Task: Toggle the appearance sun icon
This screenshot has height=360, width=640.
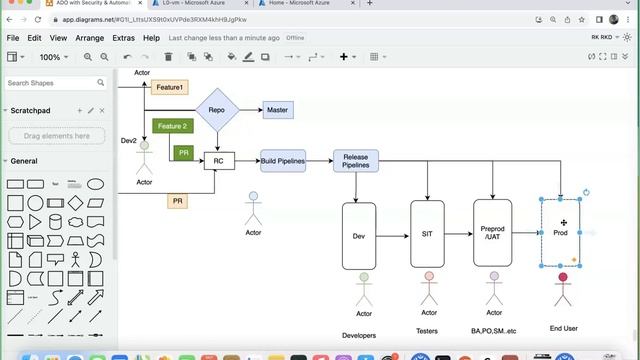Action: click(627, 37)
